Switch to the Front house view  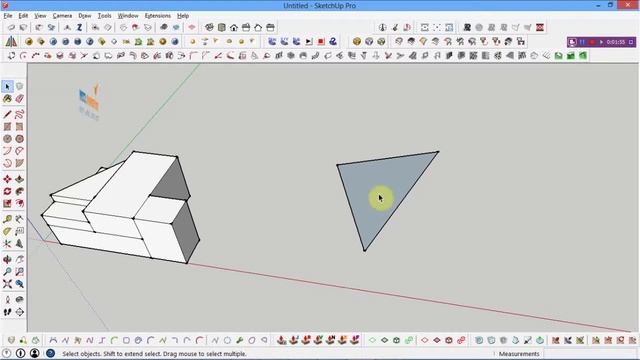pos(234,27)
